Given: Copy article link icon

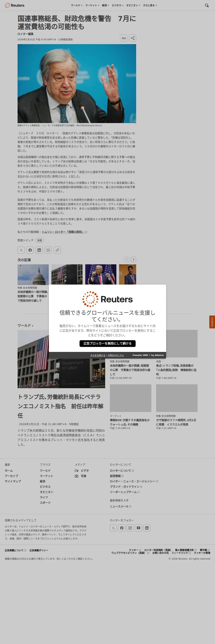Looking at the screenshot, I should (x=57, y=250).
